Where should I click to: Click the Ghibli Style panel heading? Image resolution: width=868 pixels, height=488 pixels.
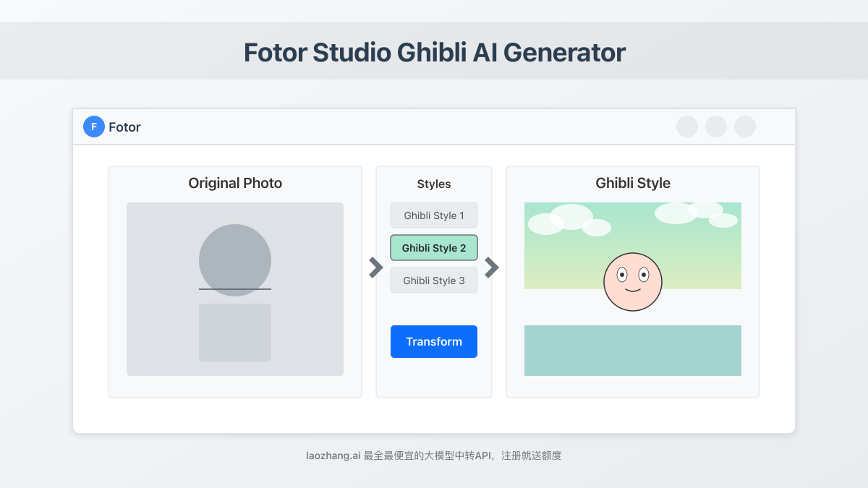click(633, 183)
